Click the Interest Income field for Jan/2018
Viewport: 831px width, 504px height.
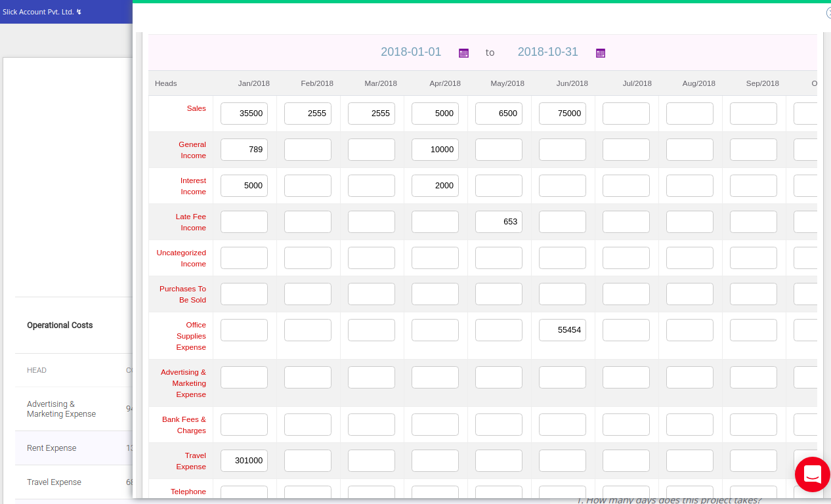click(x=244, y=185)
